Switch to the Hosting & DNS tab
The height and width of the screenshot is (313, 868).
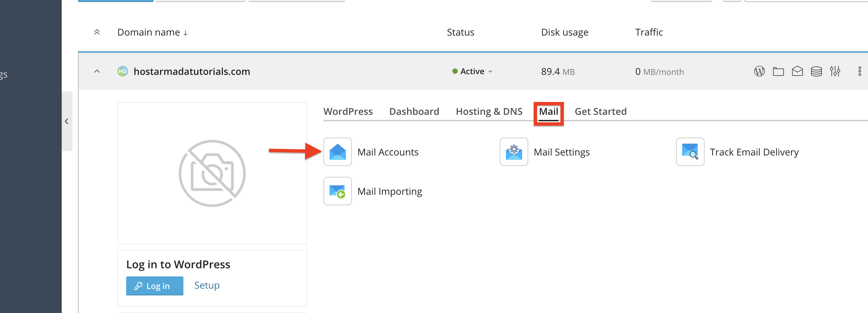pyautogui.click(x=489, y=111)
